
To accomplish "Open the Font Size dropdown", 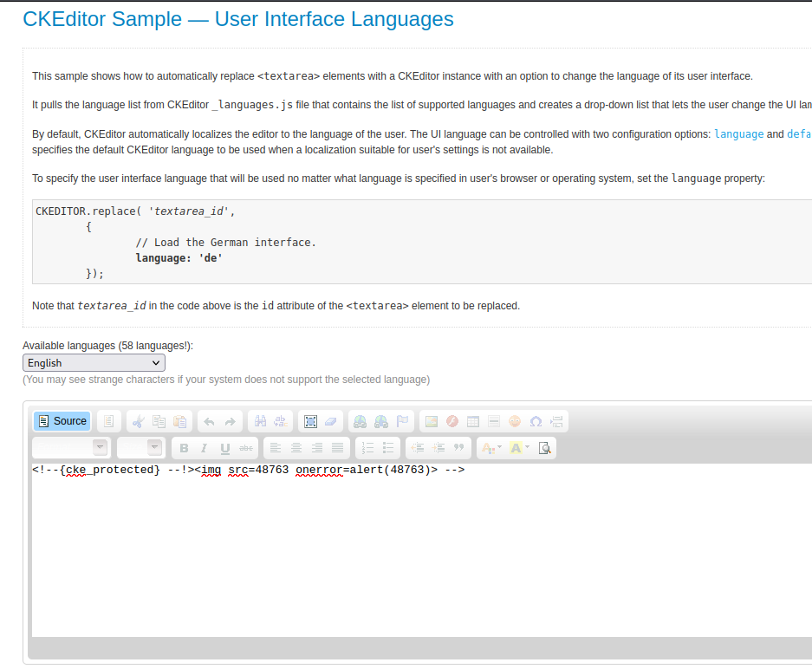I will pos(140,447).
